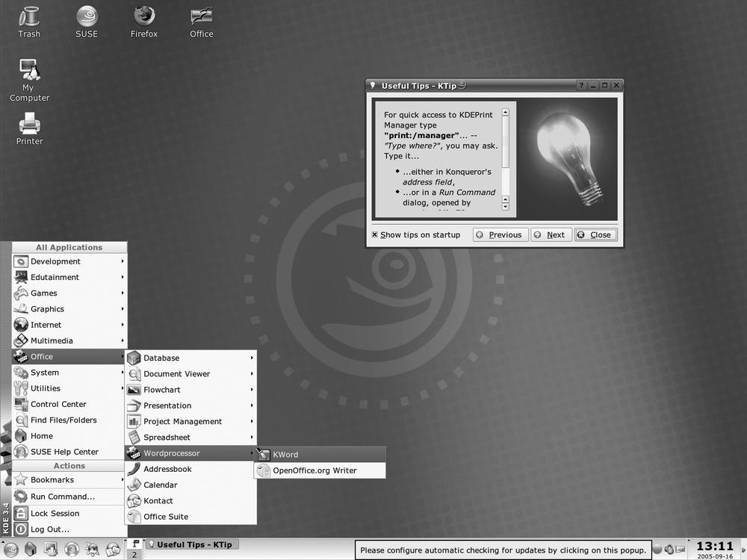This screenshot has height=560, width=747.
Task: Open the mail icon on the panel
Action: 112,550
